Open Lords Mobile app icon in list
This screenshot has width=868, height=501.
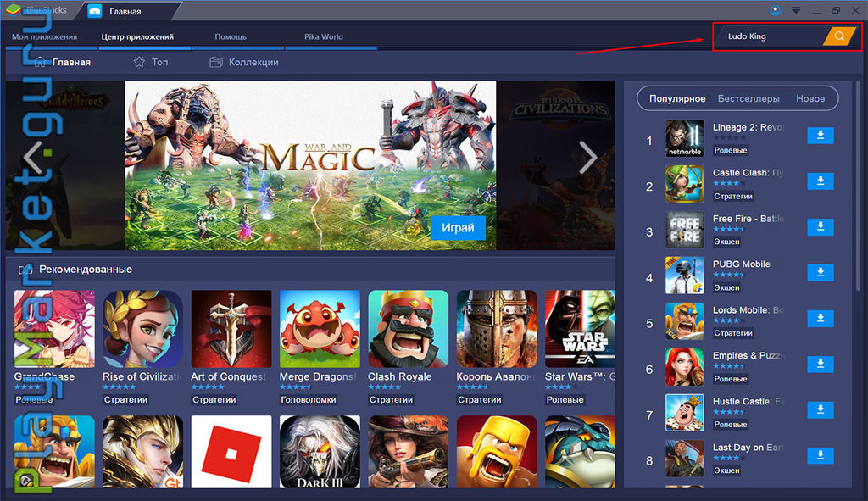coord(684,321)
